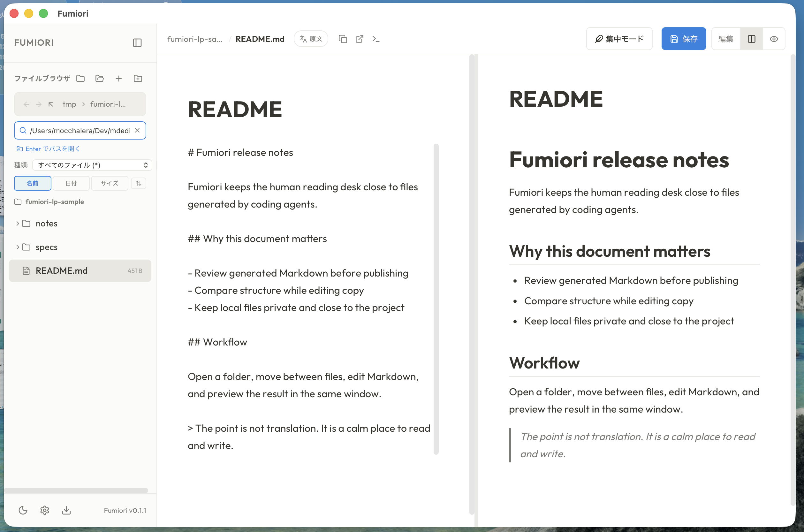Click '- Compare structure while editing copy' in the editor
This screenshot has width=804, height=532.
pyautogui.click(x=276, y=291)
